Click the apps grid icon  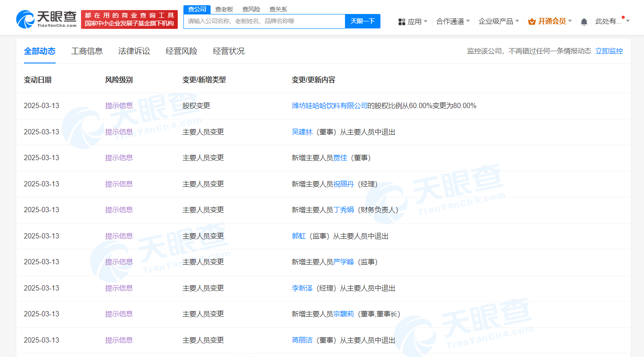coord(401,21)
